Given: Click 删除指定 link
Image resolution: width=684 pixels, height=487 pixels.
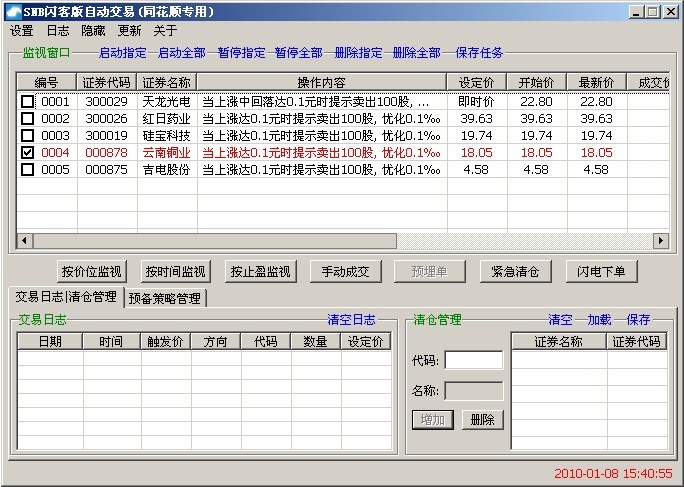Looking at the screenshot, I should [358, 53].
